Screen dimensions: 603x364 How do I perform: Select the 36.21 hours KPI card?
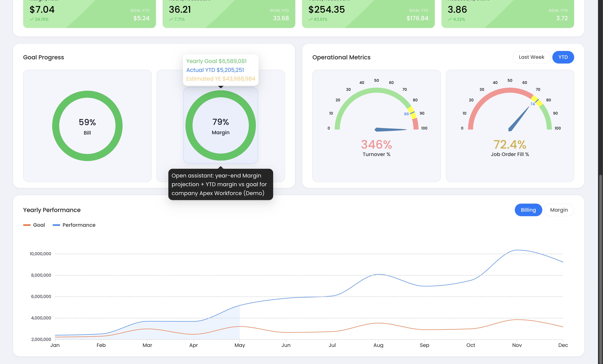point(229,14)
